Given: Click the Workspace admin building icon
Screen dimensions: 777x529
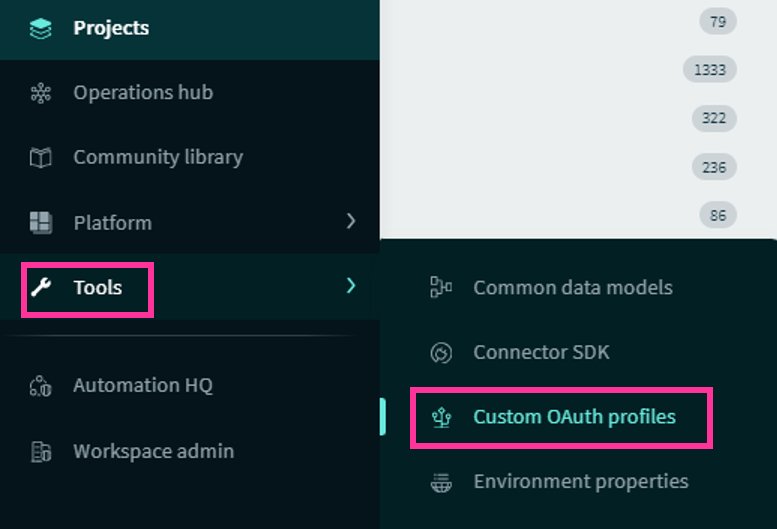Looking at the screenshot, I should (x=41, y=451).
